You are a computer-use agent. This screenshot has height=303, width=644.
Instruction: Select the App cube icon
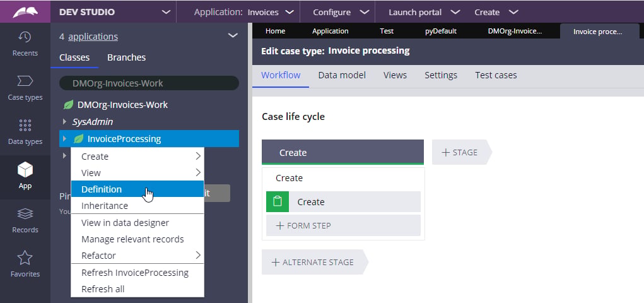(x=25, y=169)
